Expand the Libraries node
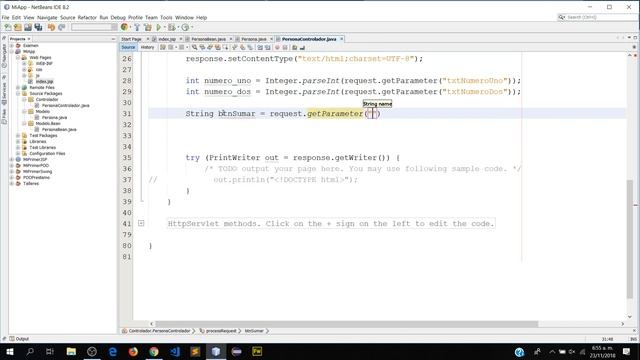Screen dimensions: 640x360 pos(18,141)
